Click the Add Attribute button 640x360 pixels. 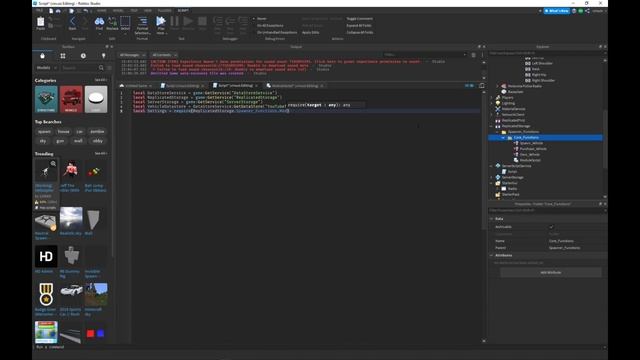pyautogui.click(x=551, y=272)
